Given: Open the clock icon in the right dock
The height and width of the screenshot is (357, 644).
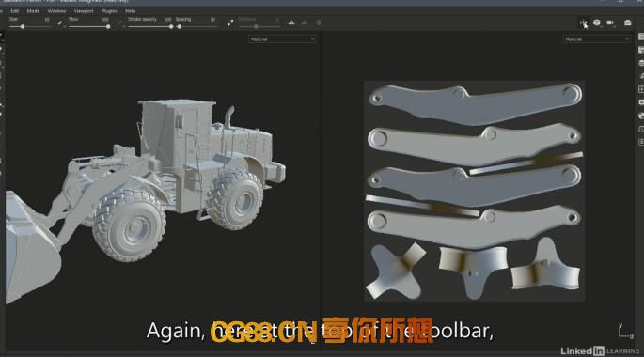Looking at the screenshot, I should (641, 129).
